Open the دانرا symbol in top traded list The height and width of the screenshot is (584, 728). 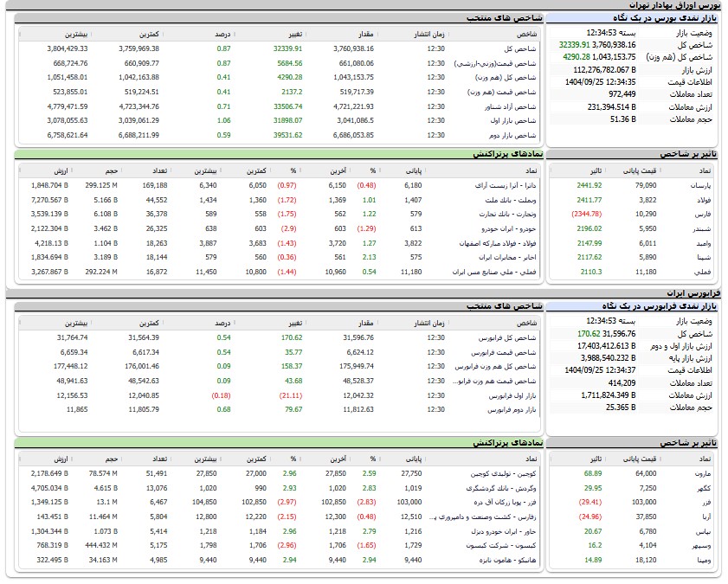point(502,185)
